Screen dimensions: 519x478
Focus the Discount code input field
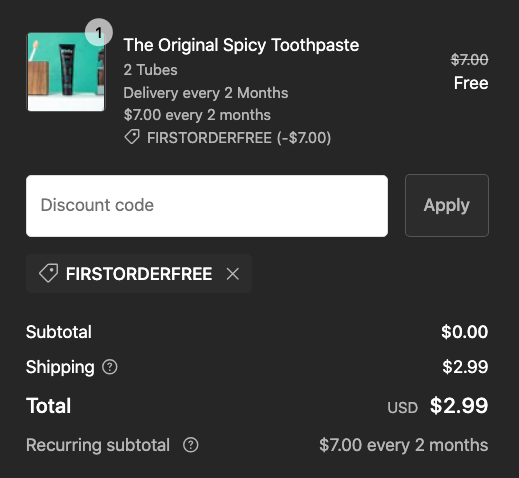click(207, 206)
